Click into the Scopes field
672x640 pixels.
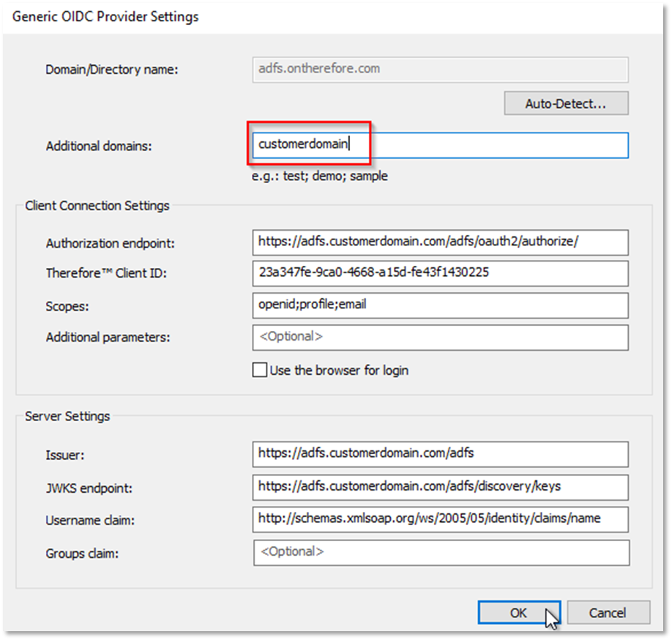click(439, 305)
